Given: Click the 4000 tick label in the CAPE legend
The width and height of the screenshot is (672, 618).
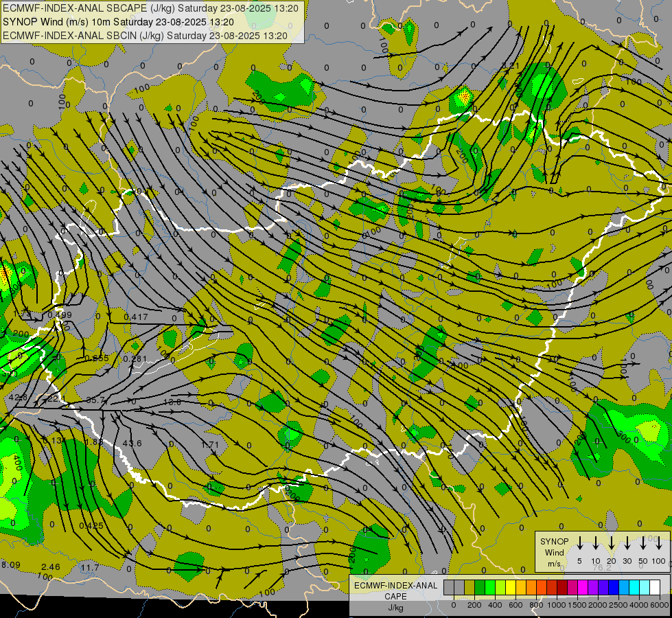Looking at the screenshot, I should (x=640, y=605).
